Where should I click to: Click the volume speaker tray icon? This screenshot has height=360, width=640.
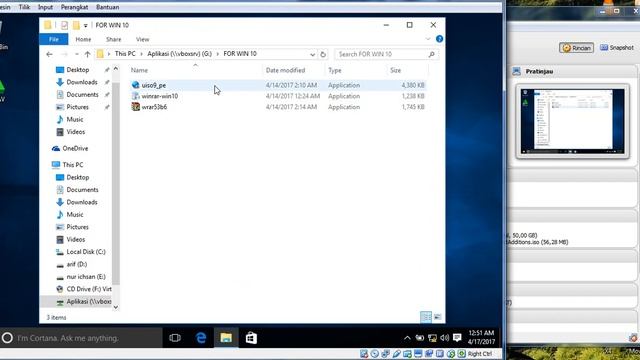click(x=445, y=338)
